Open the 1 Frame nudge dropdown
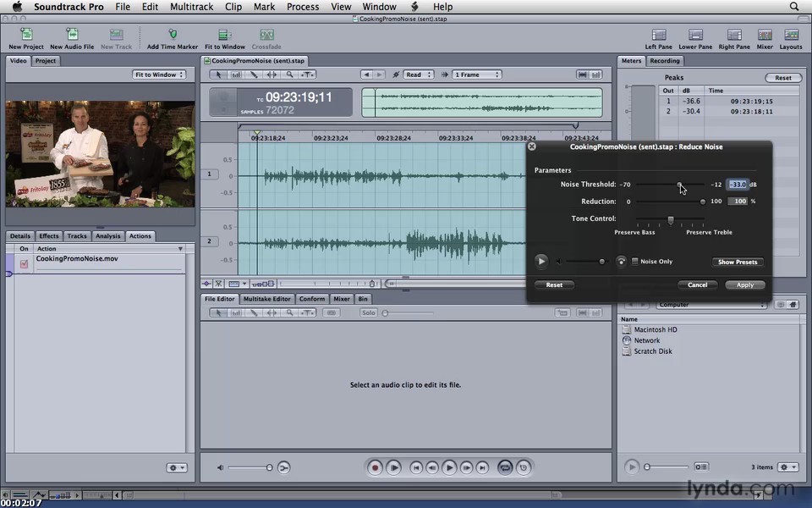Viewport: 812px width, 508px height. (476, 75)
